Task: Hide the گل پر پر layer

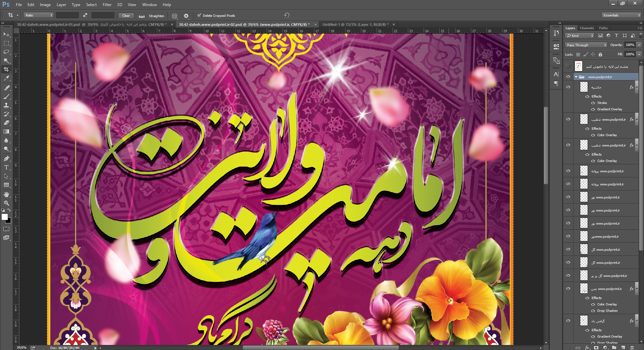Action: pos(568,276)
